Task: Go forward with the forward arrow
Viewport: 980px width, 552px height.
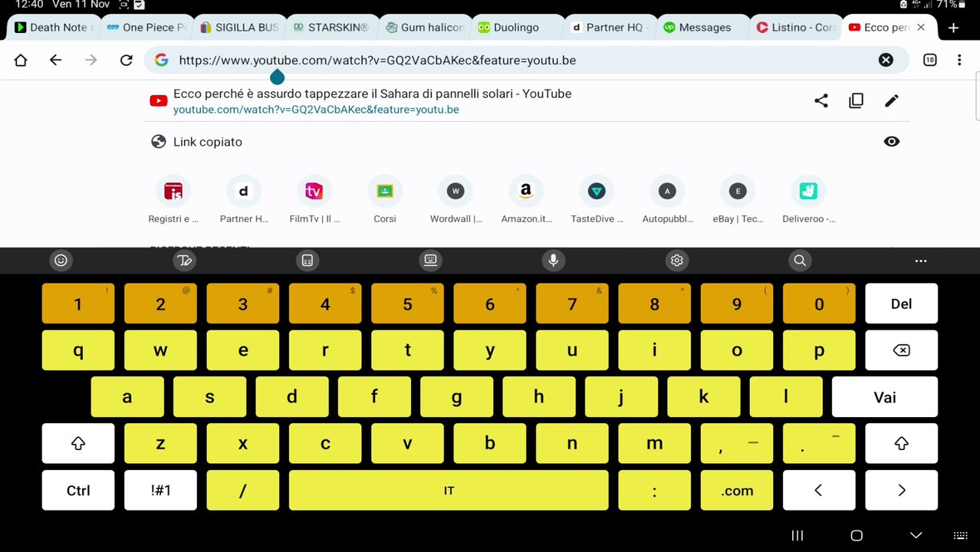Action: click(91, 60)
